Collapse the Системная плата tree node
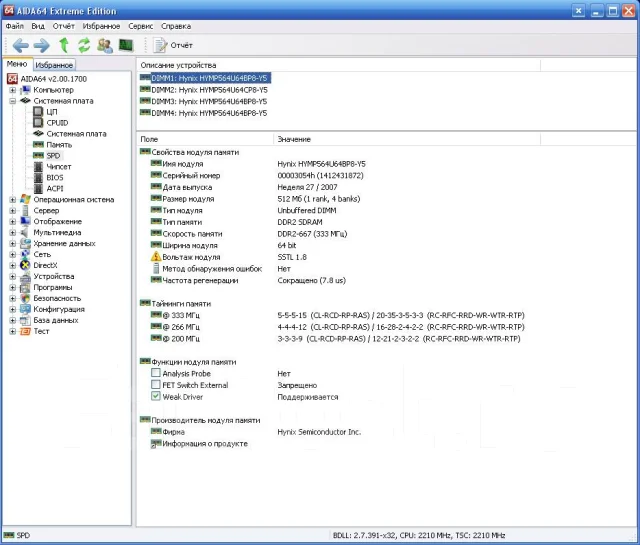The width and height of the screenshot is (640, 545). (x=12, y=101)
